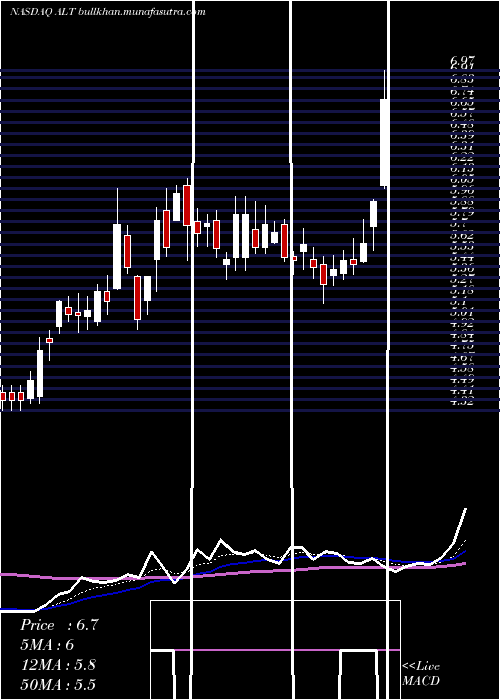Click the NASDAQ ALT ticker title
The height and width of the screenshot is (700, 500).
pos(43,12)
